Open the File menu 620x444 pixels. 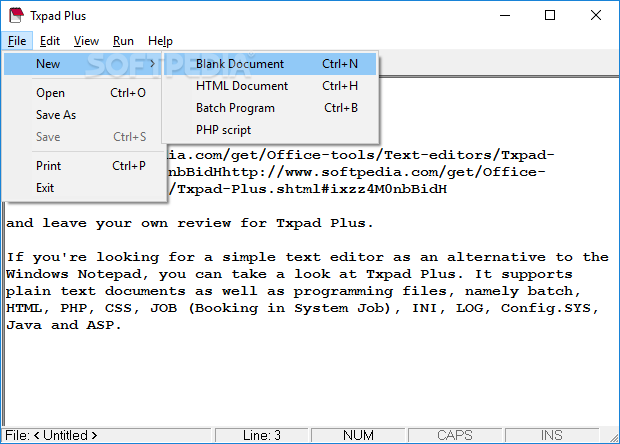(x=17, y=41)
